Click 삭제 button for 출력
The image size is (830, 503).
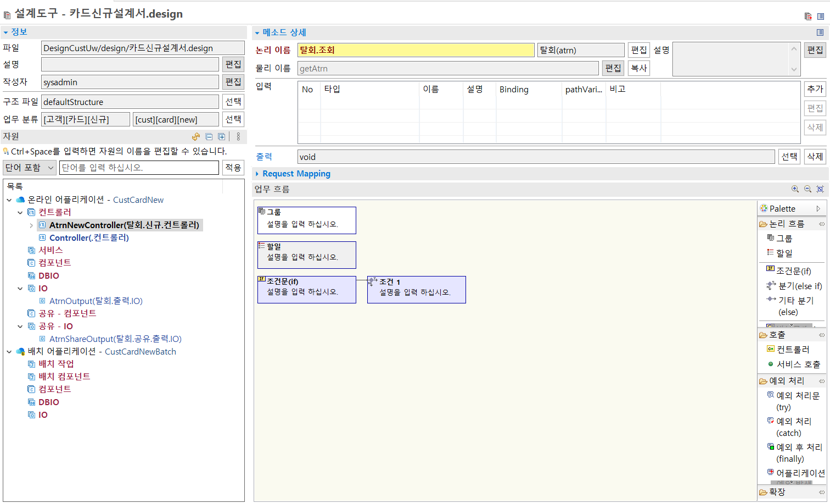pyautogui.click(x=815, y=157)
